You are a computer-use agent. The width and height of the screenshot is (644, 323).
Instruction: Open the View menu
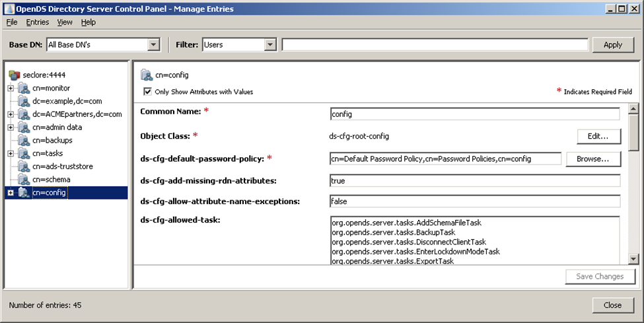point(65,22)
